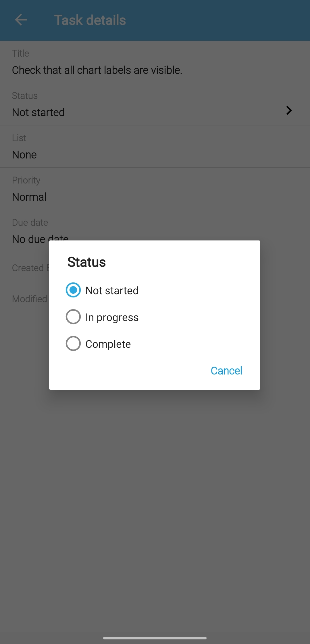310x644 pixels.
Task: Select the Not started radio button
Action: [73, 290]
